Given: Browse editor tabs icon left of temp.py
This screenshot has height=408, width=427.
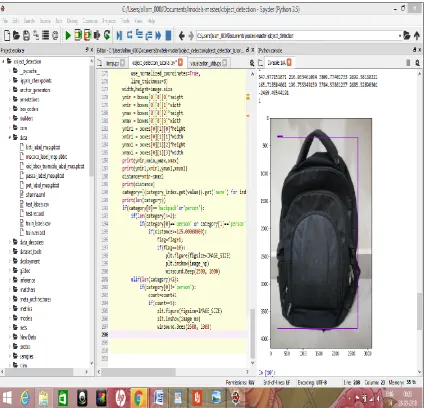Looking at the screenshot, I should [x=100, y=63].
